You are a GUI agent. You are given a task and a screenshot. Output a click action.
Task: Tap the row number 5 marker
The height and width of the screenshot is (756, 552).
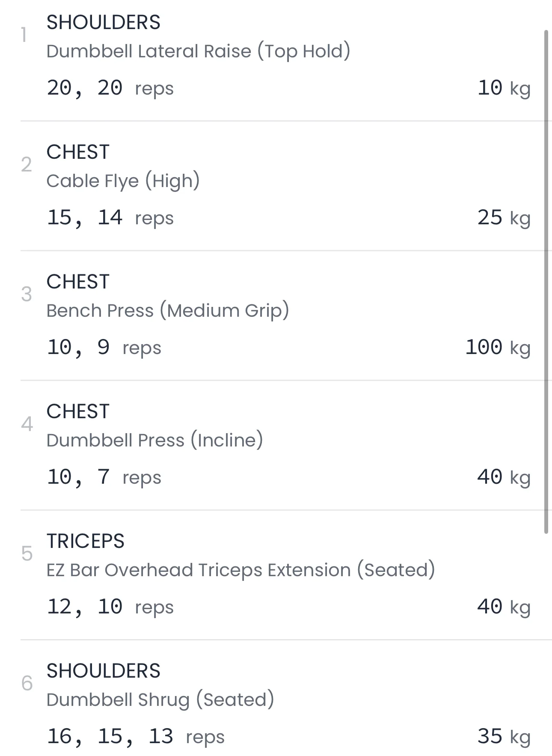[x=27, y=554]
